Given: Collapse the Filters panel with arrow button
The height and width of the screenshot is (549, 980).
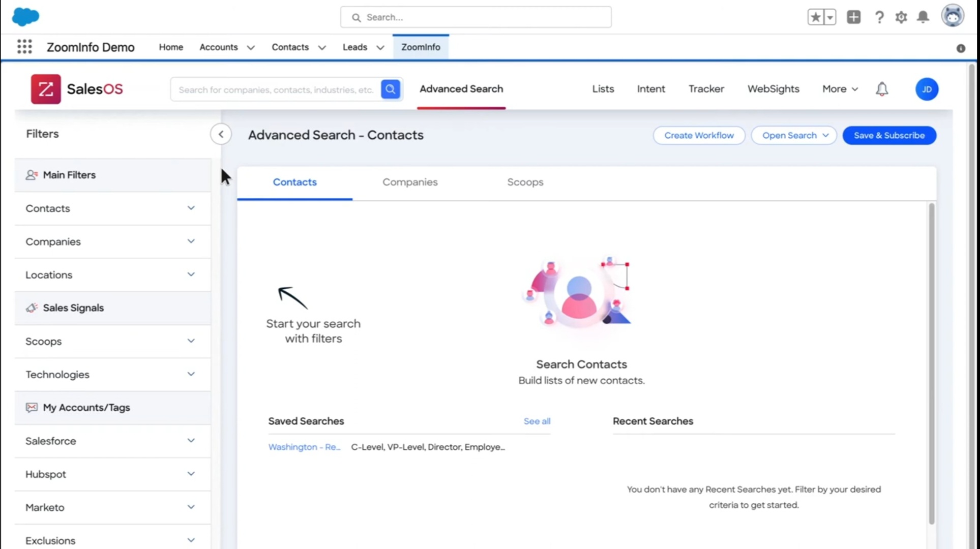Looking at the screenshot, I should pos(221,134).
